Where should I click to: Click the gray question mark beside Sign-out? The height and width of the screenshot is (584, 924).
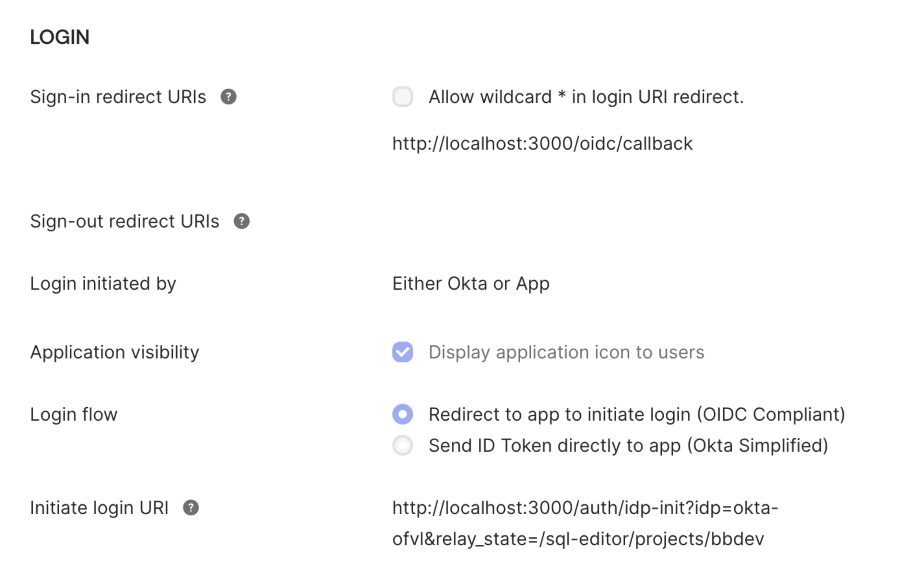(242, 221)
